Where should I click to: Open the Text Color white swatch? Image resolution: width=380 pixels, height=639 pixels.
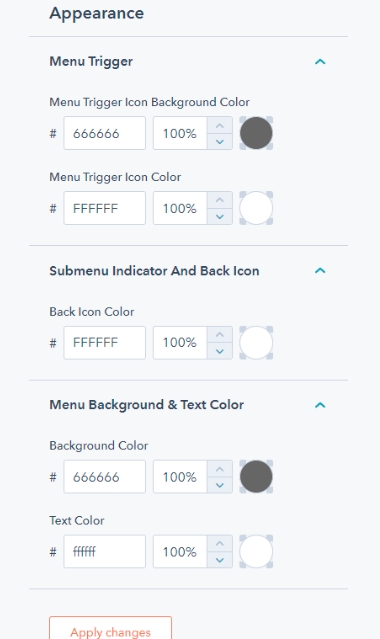(x=256, y=552)
